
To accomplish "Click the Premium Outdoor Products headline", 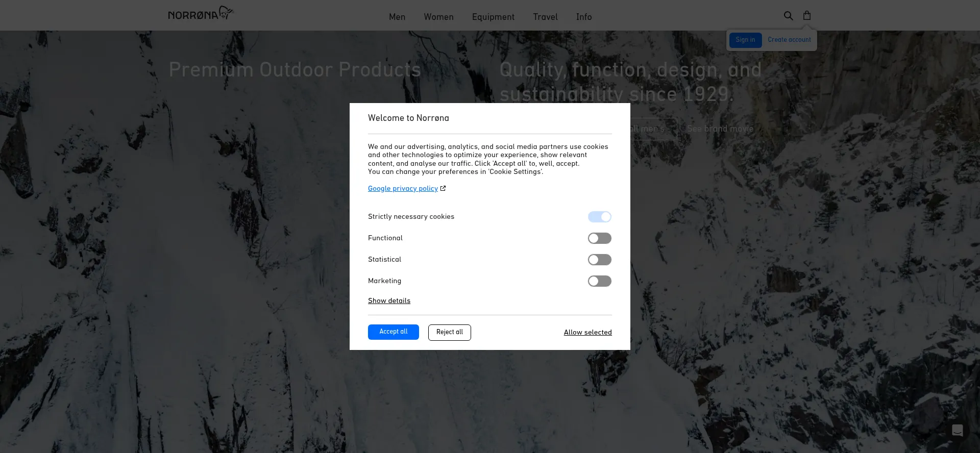I will point(295,70).
